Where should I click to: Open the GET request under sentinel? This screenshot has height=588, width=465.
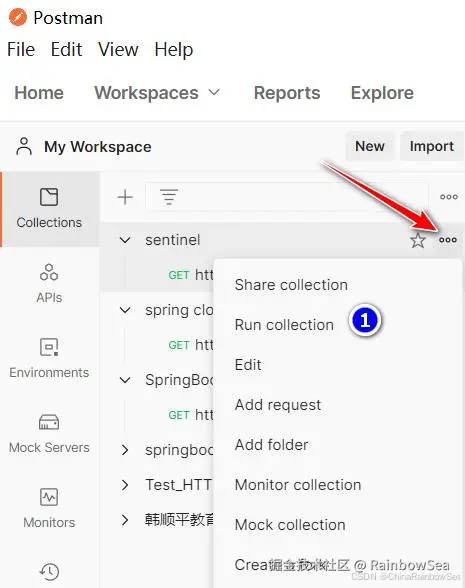(x=191, y=275)
